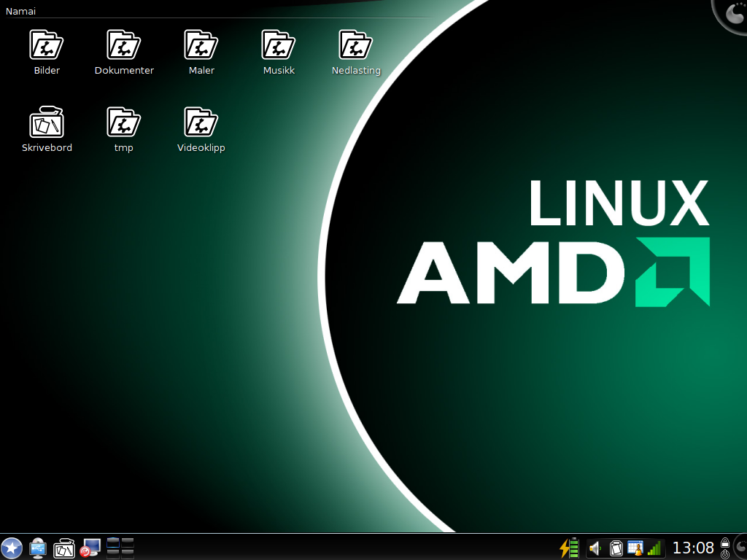Open the battery monitor charging icon
Screen dimensions: 747x560
click(569, 548)
